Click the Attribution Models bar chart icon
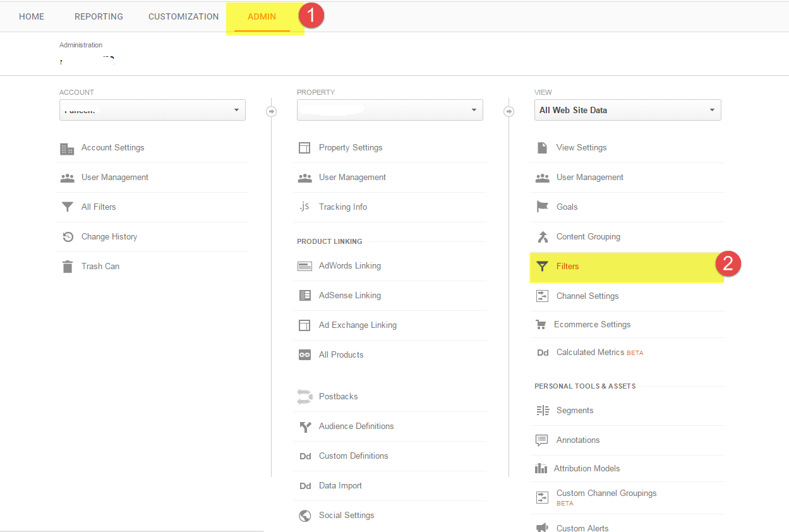The width and height of the screenshot is (789, 532). pyautogui.click(x=541, y=468)
